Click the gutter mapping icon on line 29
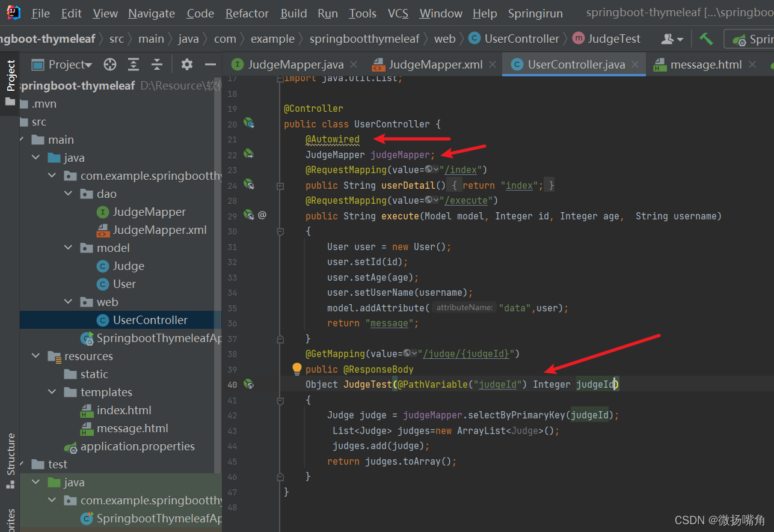The width and height of the screenshot is (774, 532). pos(249,215)
